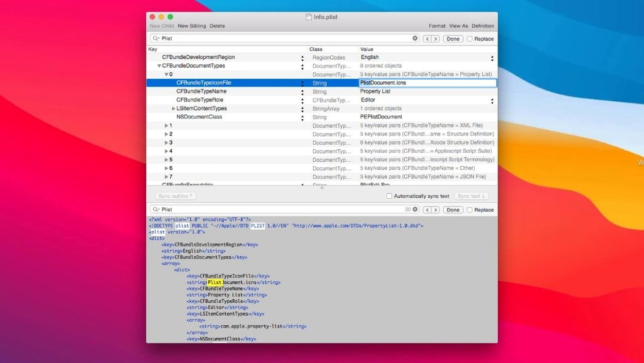Screen dimensions: 644x363
Task: Click New Sibling in the toolbar
Action: click(x=192, y=26)
